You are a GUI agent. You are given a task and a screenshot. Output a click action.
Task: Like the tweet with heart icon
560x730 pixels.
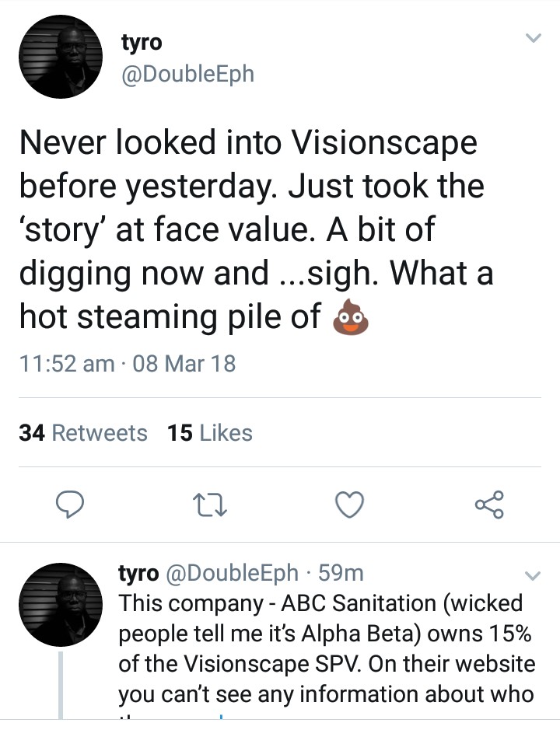pyautogui.click(x=349, y=505)
